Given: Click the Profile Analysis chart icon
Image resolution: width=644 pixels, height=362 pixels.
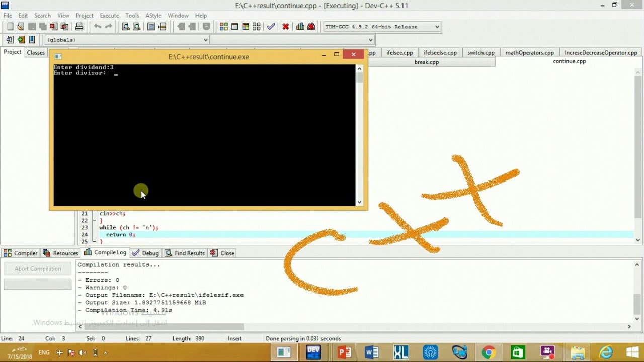Looking at the screenshot, I should 300,27.
